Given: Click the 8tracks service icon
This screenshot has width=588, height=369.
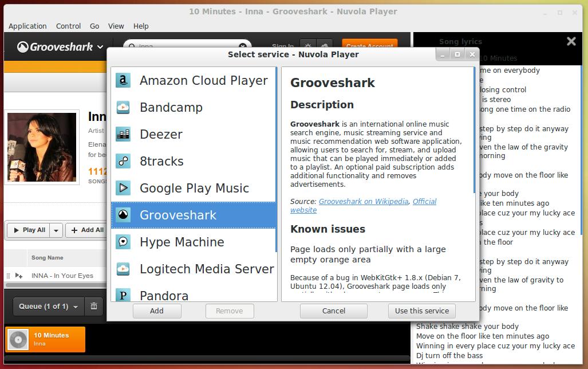Looking at the screenshot, I should [123, 161].
